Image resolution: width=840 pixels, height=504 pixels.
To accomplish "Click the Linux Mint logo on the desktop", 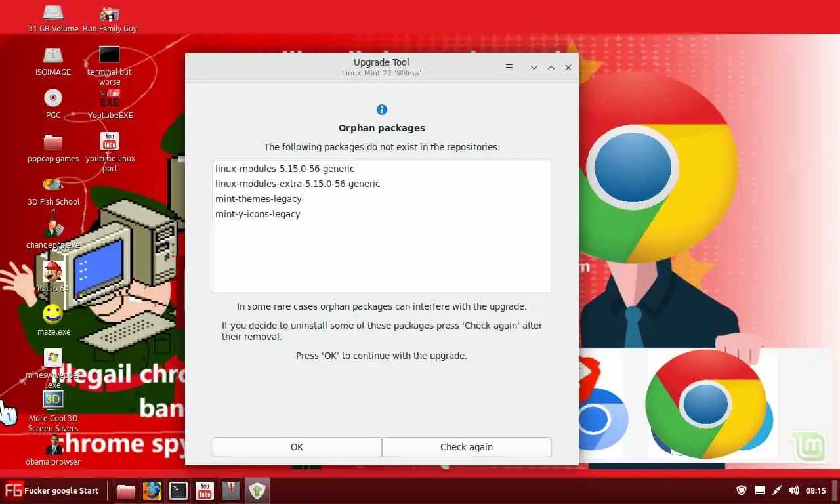I will [x=808, y=446].
